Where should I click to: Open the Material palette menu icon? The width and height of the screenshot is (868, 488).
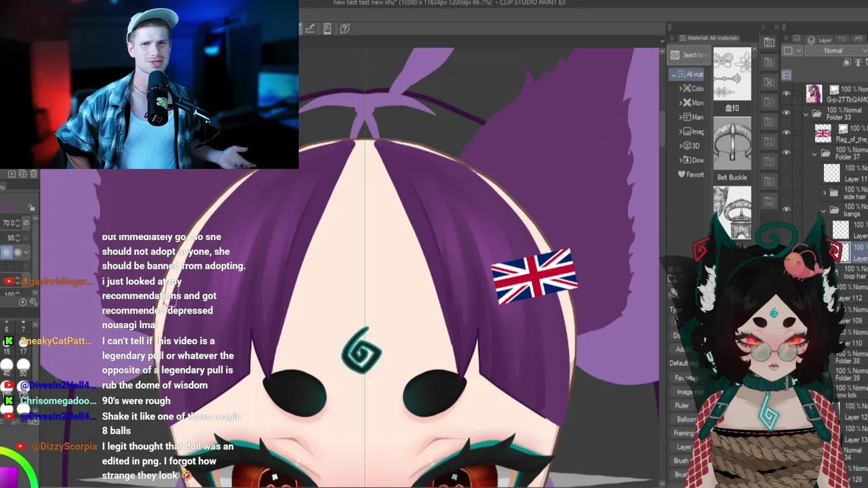672,38
